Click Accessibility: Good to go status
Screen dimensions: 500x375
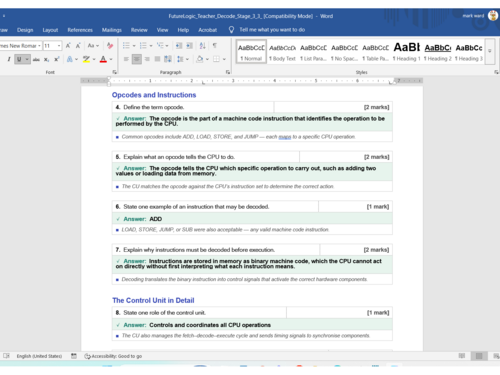[x=113, y=356]
